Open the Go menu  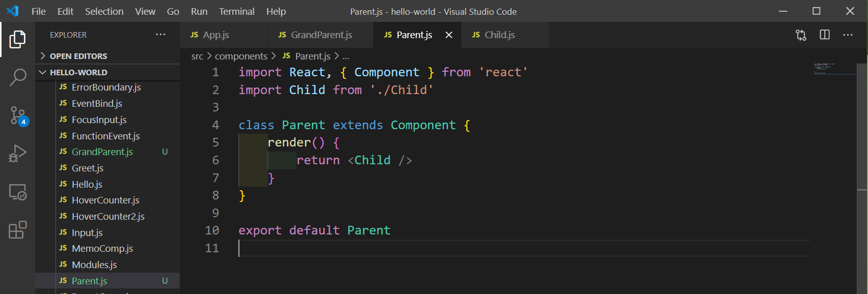point(173,11)
